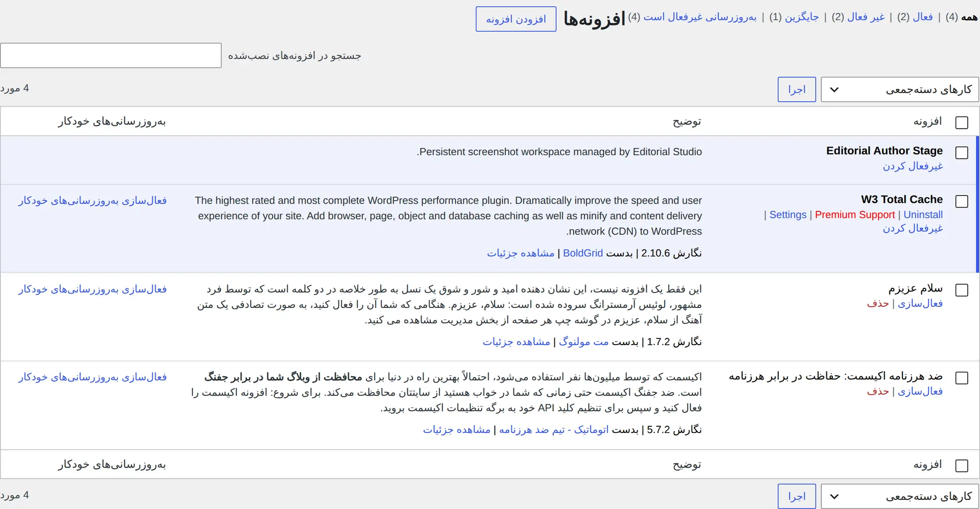The width and height of the screenshot is (980, 509).
Task: Check the Editorial Author Stage plugin checkbox
Action: point(962,153)
